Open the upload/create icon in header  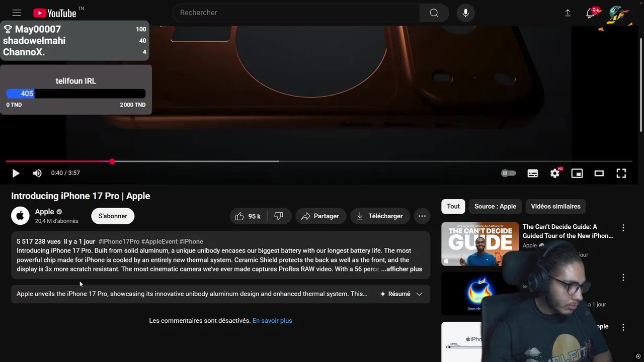[568, 13]
